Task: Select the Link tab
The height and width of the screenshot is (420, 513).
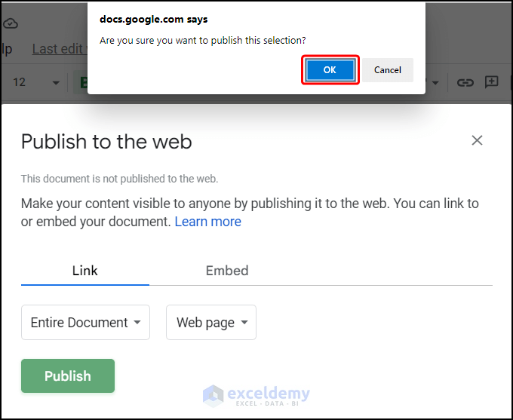Action: [x=84, y=271]
